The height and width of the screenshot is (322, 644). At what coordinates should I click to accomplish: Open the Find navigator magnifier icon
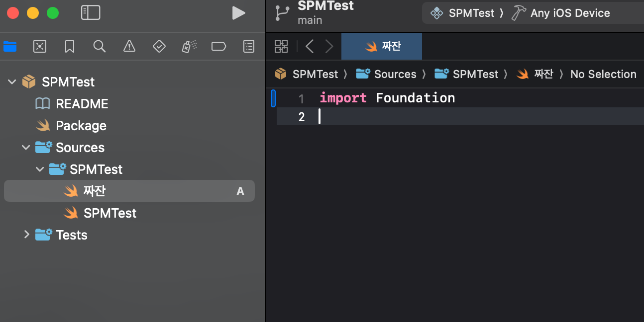[x=100, y=46]
